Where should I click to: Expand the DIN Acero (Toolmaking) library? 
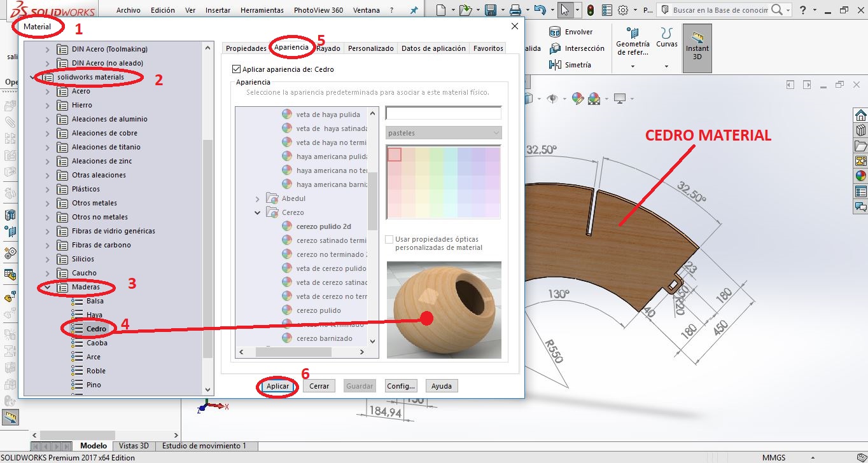pyautogui.click(x=47, y=49)
